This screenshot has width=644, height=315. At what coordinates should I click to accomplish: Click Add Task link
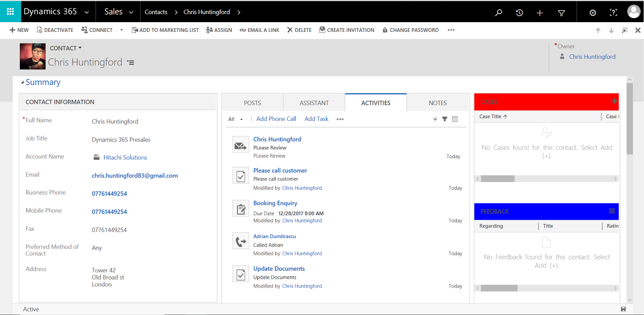(x=316, y=119)
